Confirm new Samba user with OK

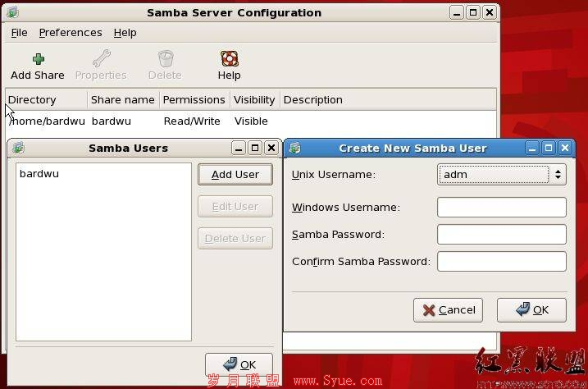(531, 310)
